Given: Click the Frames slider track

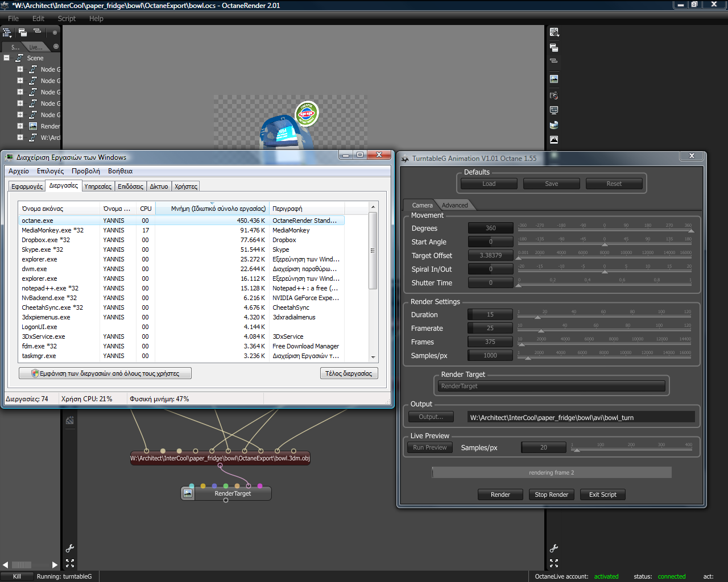Looking at the screenshot, I should click(605, 344).
